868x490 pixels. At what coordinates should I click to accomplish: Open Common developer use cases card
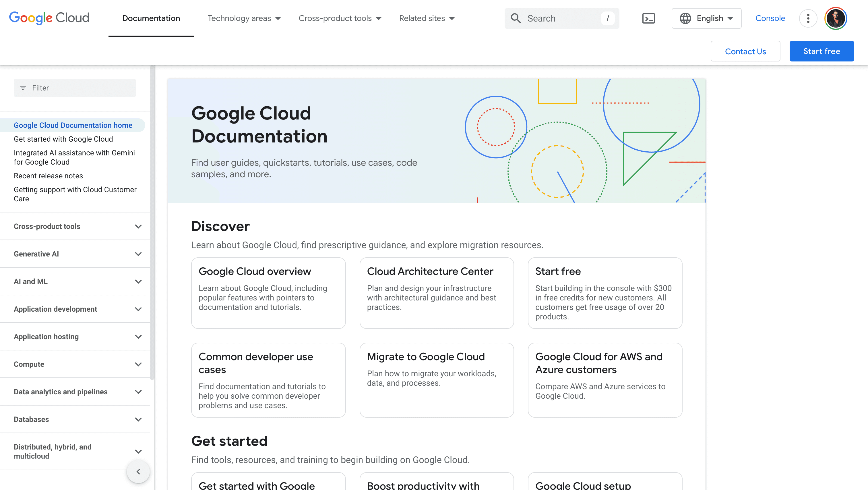[268, 380]
